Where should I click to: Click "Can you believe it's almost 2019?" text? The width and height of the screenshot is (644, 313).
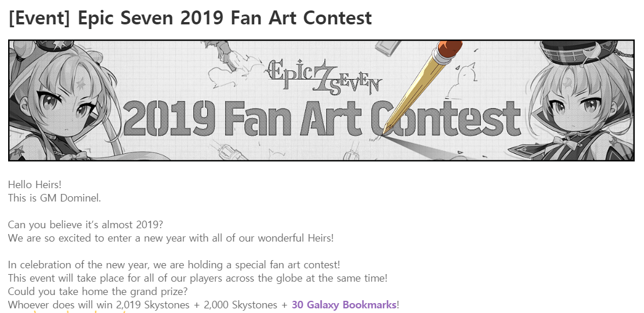coord(86,225)
